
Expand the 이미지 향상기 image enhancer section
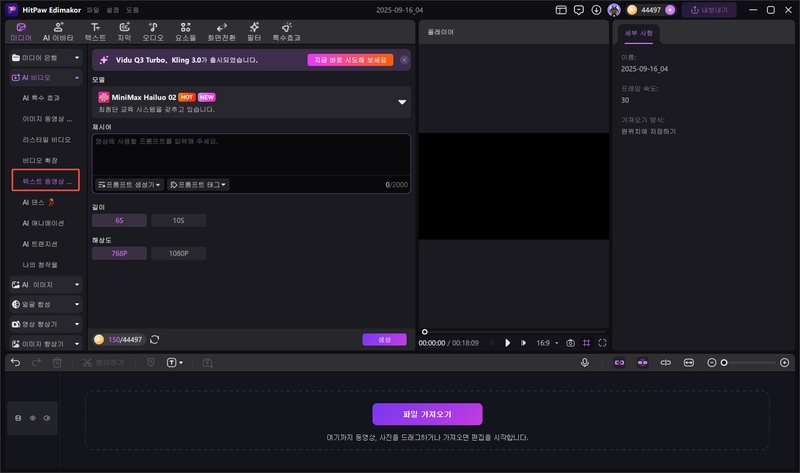pos(46,344)
